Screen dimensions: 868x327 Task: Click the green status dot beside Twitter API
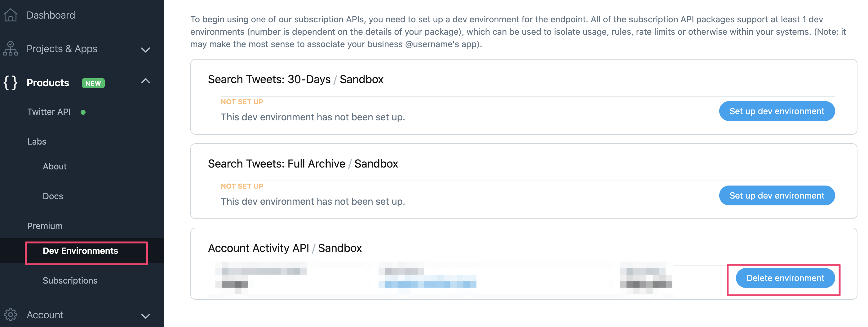pyautogui.click(x=83, y=112)
